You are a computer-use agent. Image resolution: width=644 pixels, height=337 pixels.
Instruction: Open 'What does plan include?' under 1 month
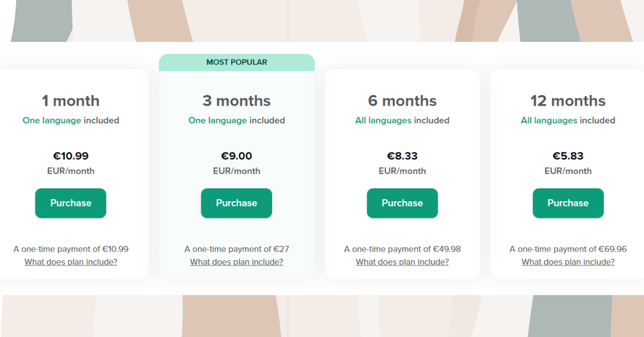pos(71,262)
